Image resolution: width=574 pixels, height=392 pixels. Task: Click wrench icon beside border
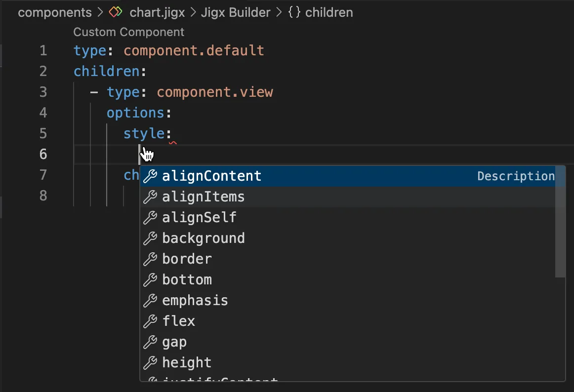coord(150,259)
